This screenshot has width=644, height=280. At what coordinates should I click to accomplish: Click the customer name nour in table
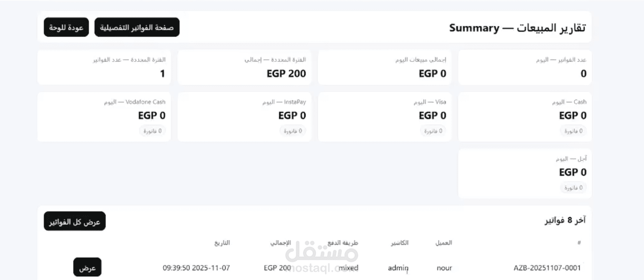(444, 268)
